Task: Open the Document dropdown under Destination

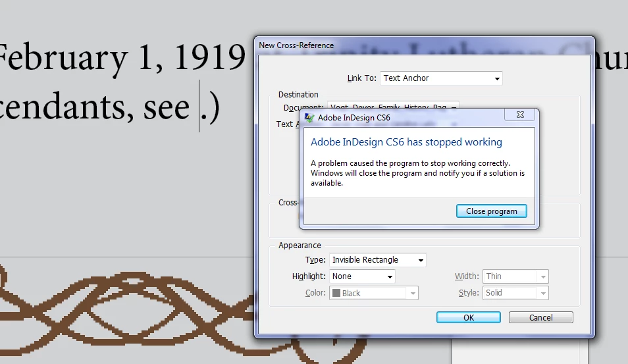Action: [x=393, y=107]
